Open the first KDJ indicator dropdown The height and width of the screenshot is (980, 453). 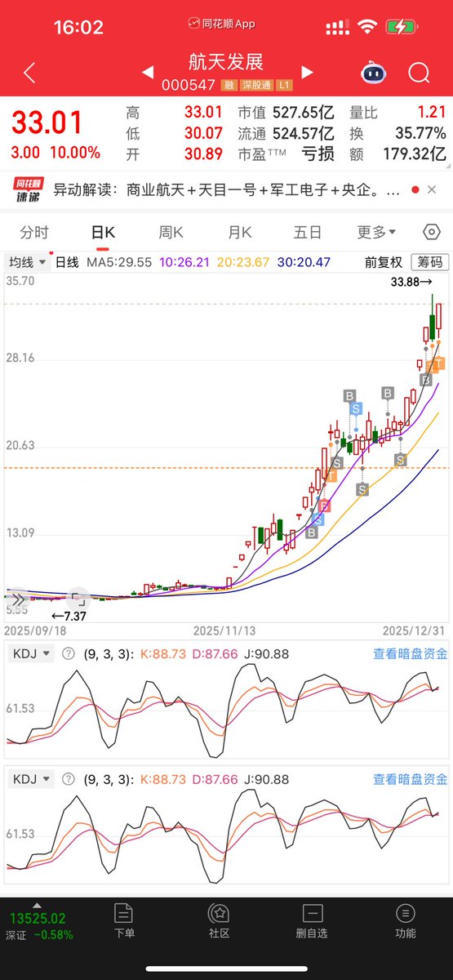click(x=33, y=653)
